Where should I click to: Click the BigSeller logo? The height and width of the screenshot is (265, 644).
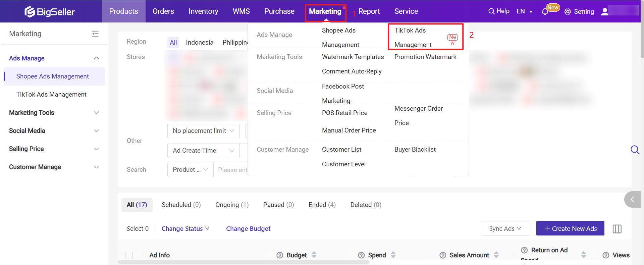pyautogui.click(x=50, y=12)
